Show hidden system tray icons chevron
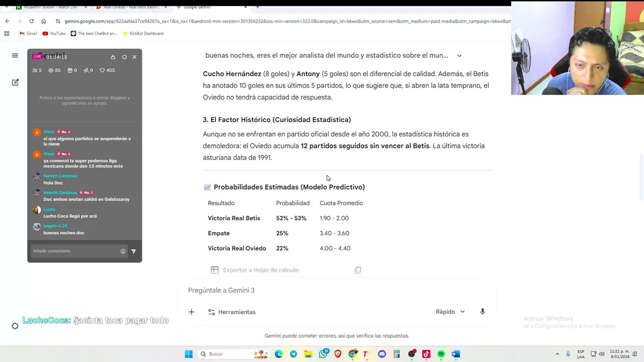 (x=557, y=354)
